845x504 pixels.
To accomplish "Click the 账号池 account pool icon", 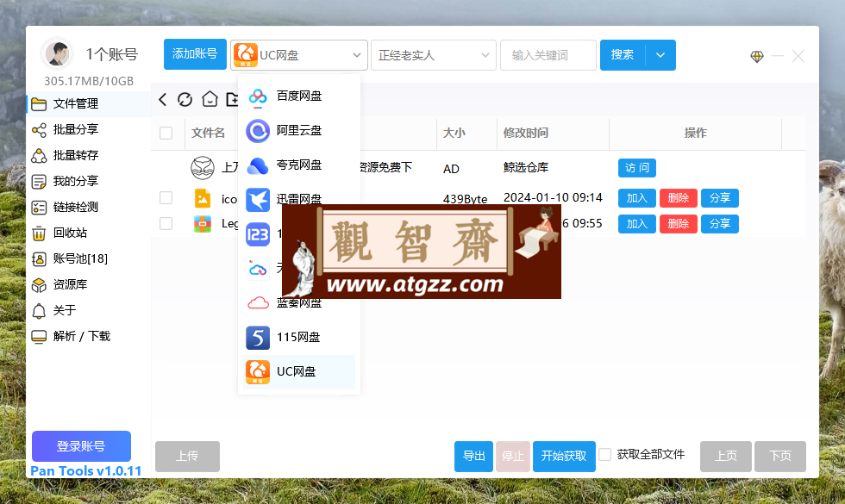I will tap(39, 259).
